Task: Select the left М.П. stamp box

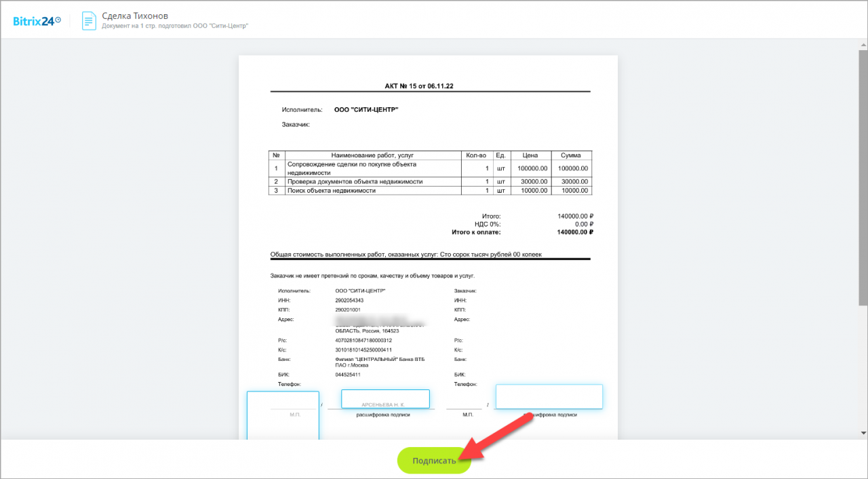Action: pos(283,415)
